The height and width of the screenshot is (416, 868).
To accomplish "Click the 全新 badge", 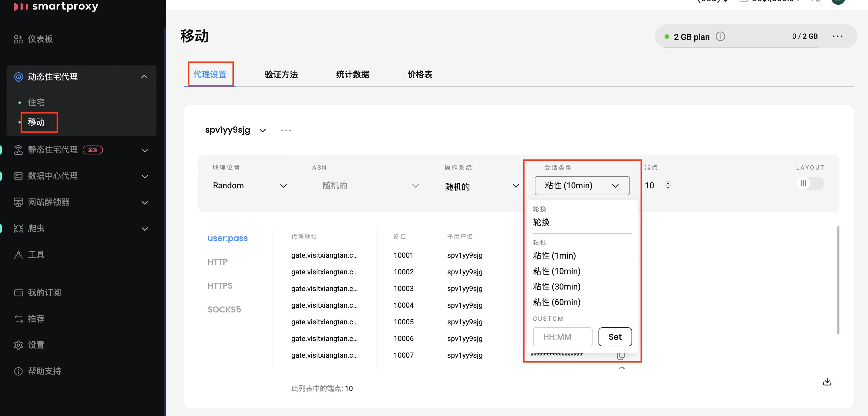I will coord(93,150).
